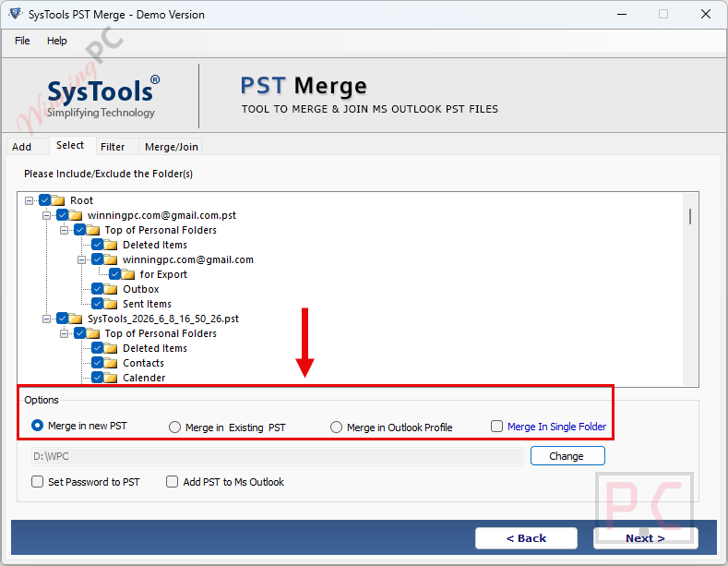Click the Contacts folder icon
The height and width of the screenshot is (566, 728).
click(x=110, y=364)
